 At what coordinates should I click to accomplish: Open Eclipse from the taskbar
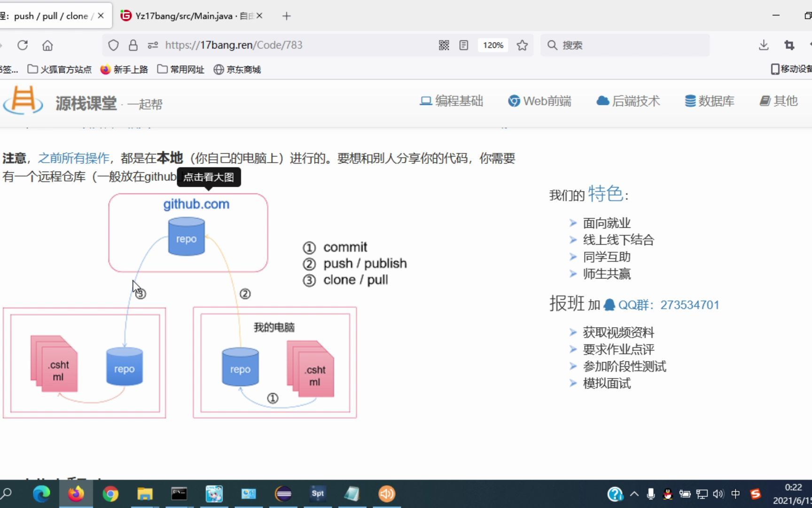283,494
